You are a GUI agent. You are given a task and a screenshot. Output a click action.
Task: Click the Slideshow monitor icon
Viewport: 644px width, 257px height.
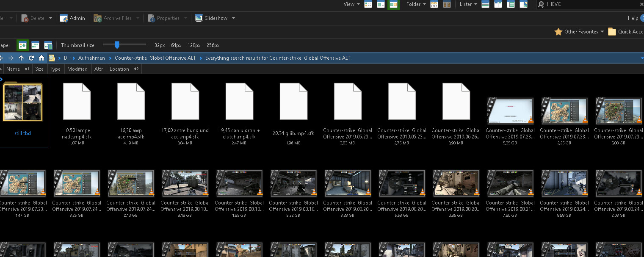point(199,18)
